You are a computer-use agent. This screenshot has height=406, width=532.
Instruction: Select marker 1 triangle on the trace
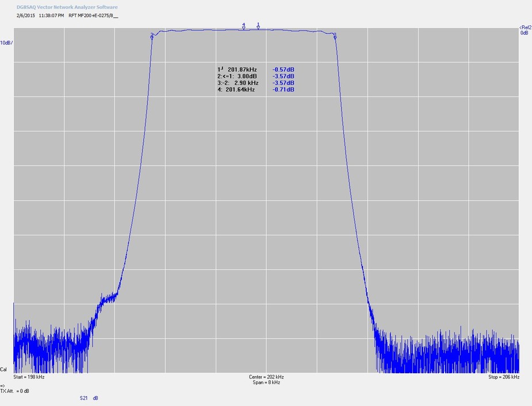258,26
